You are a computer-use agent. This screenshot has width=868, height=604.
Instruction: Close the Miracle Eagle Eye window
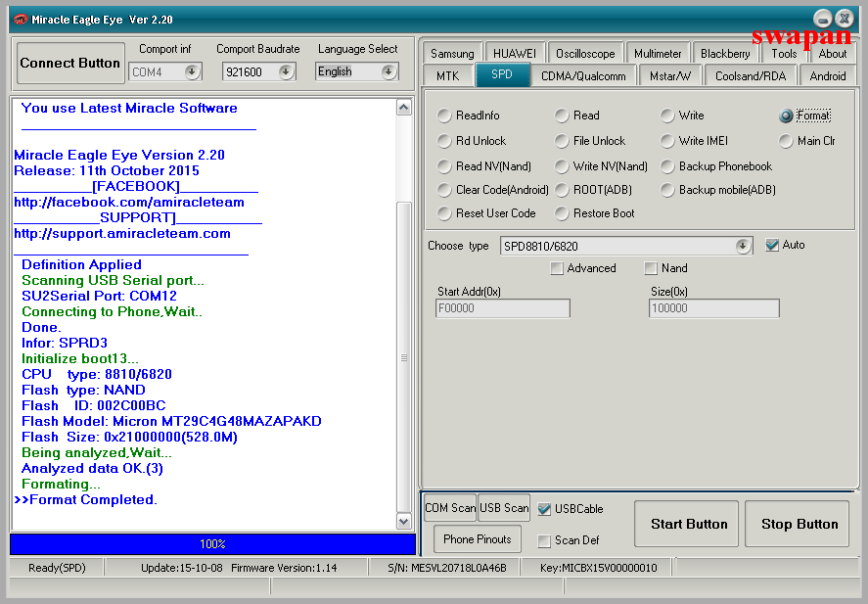(844, 19)
